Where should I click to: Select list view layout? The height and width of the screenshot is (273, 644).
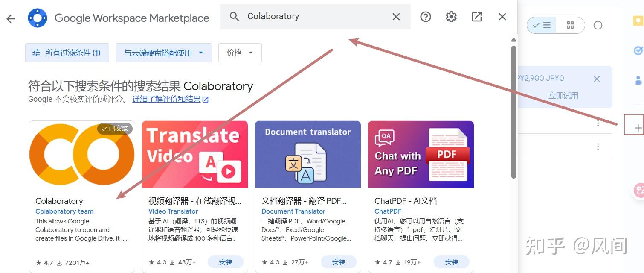[542, 25]
